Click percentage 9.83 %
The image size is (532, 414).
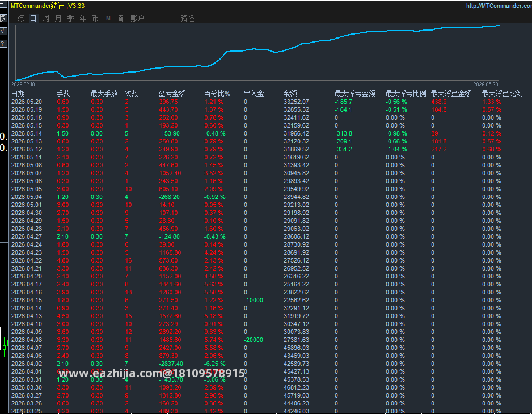pos(214,332)
